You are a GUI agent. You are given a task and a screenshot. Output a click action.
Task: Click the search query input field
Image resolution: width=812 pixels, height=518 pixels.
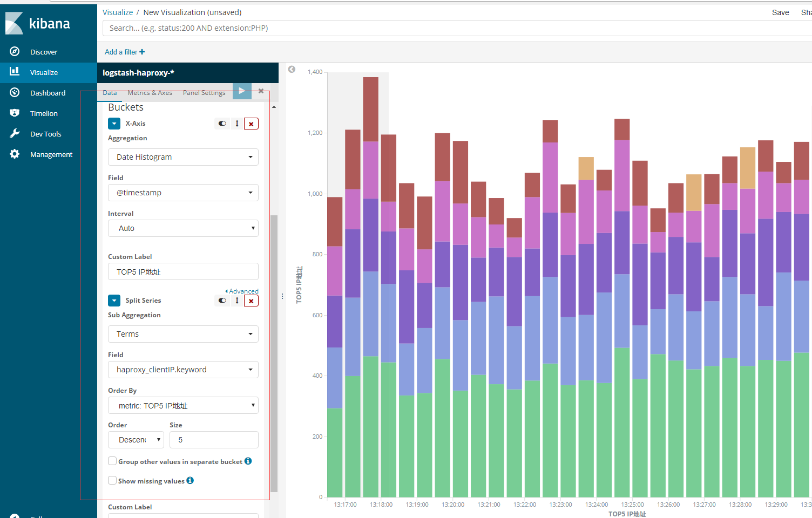coord(457,28)
